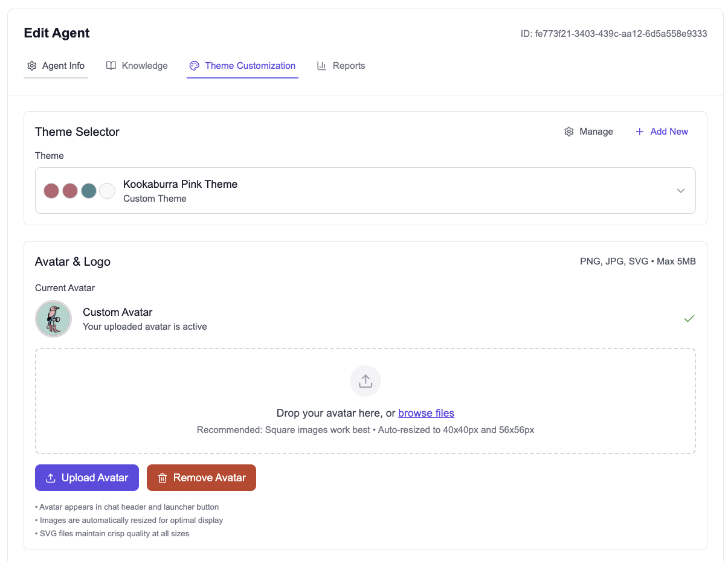
Task: Click the green checkmark next to Custom Avatar
Action: [689, 318]
